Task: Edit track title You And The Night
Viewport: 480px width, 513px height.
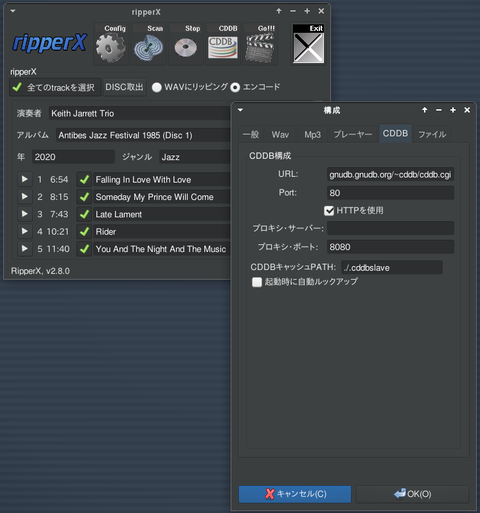Action: (x=162, y=249)
